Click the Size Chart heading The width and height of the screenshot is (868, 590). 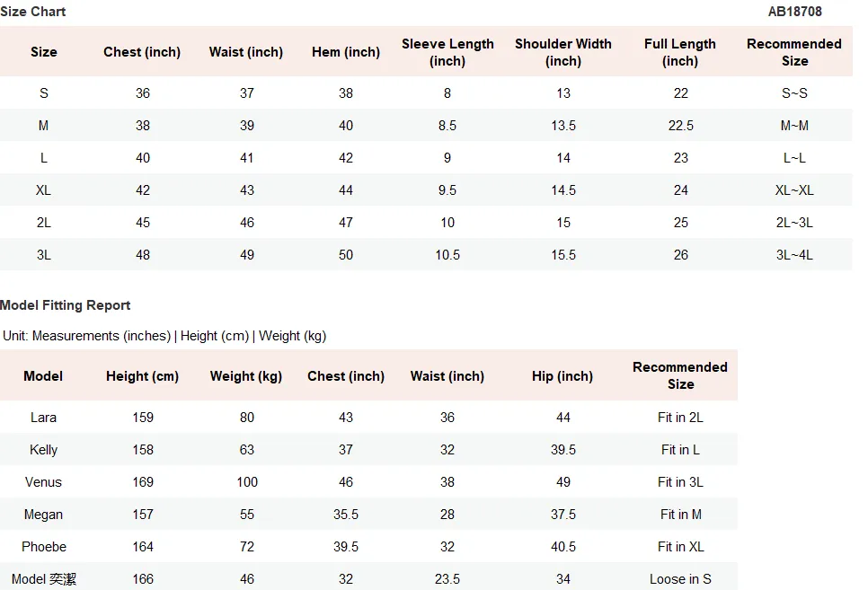tap(32, 12)
